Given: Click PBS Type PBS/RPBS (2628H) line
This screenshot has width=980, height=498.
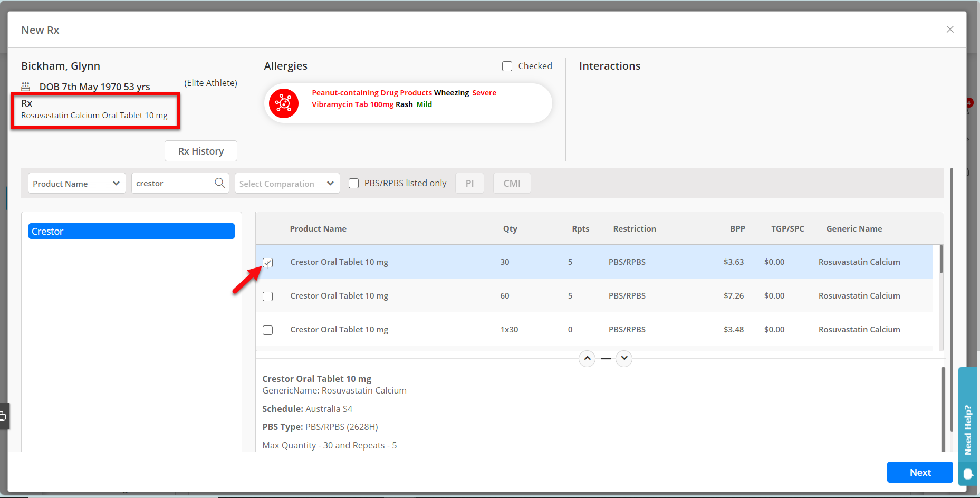Looking at the screenshot, I should pyautogui.click(x=320, y=427).
